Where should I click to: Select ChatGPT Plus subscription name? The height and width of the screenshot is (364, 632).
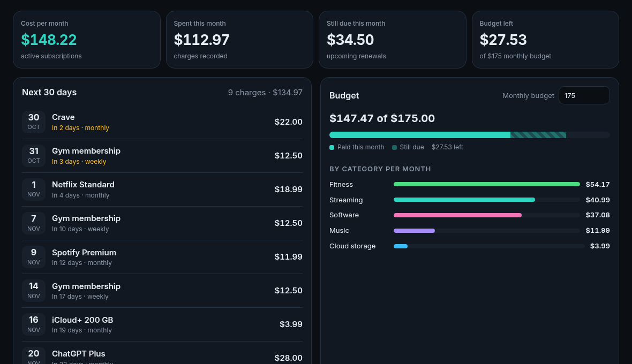(79, 353)
